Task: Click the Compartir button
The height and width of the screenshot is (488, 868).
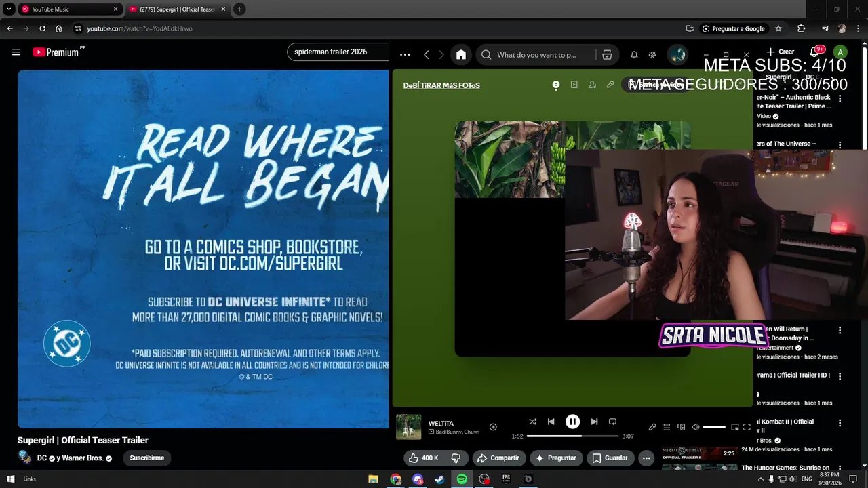Action: (x=498, y=458)
